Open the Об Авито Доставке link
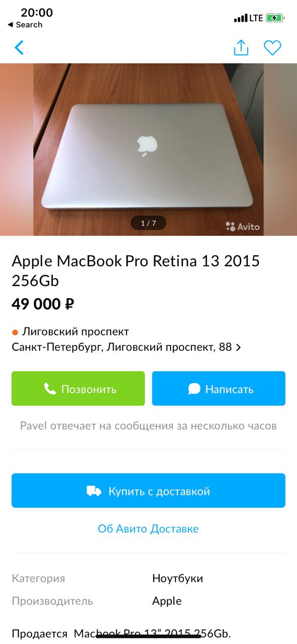The width and height of the screenshot is (297, 644). (148, 529)
